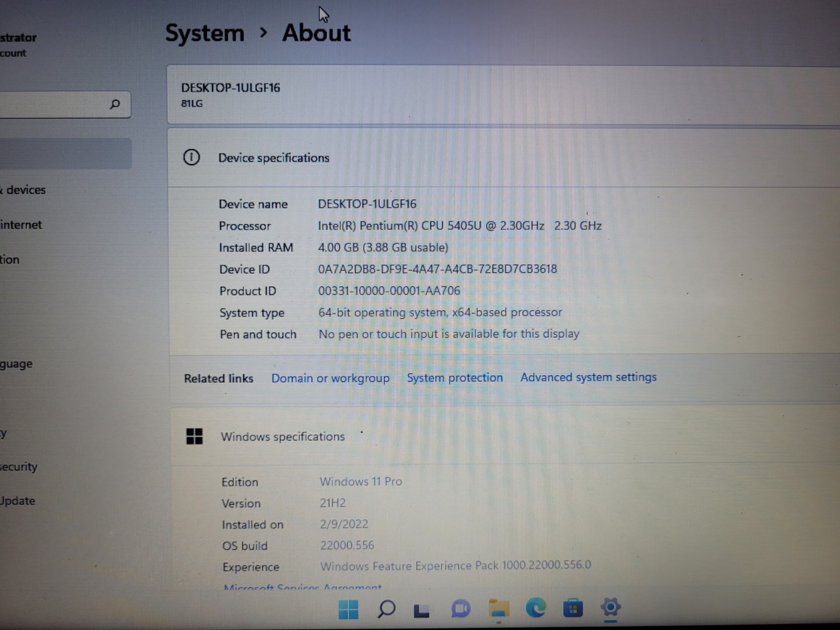The image size is (840, 630).
Task: Click the Installed RAM label
Action: point(256,248)
